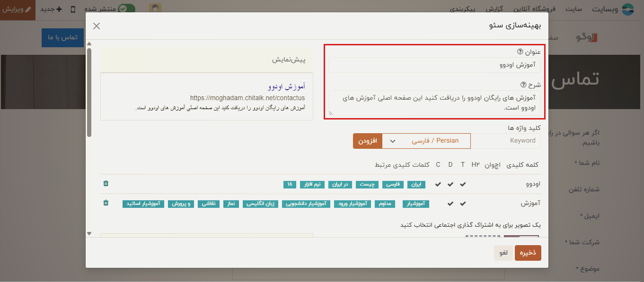Click help icon next to عنوان
This screenshot has height=282, width=644.
520,51
